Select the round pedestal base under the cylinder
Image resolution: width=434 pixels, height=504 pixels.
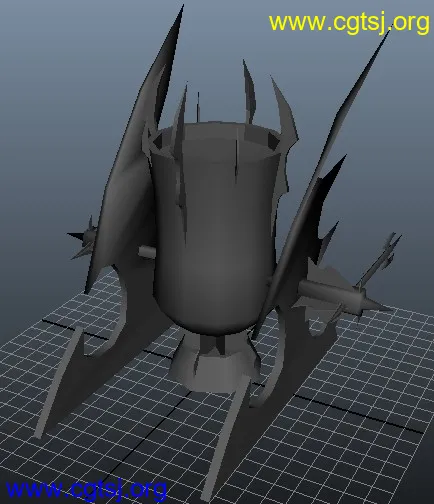point(213,368)
